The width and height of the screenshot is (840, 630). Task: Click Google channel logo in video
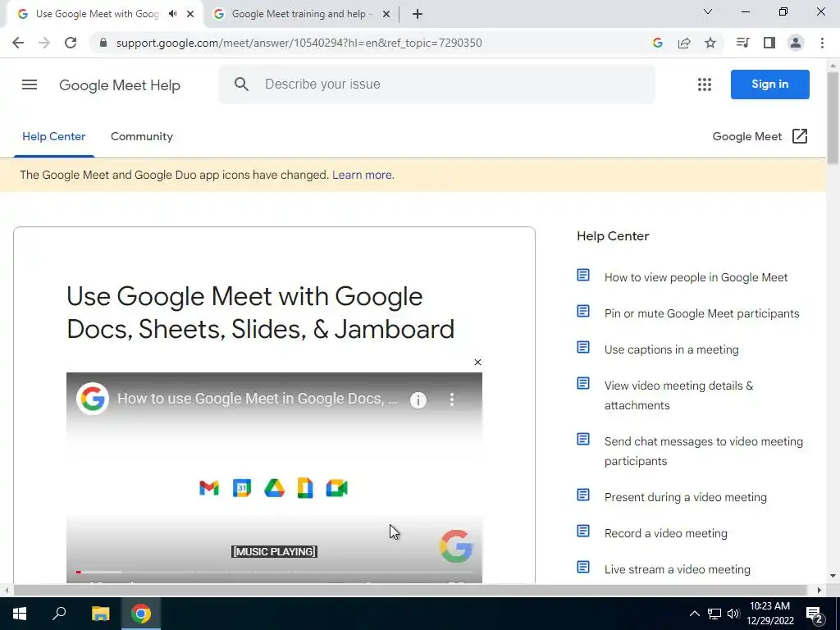93,399
